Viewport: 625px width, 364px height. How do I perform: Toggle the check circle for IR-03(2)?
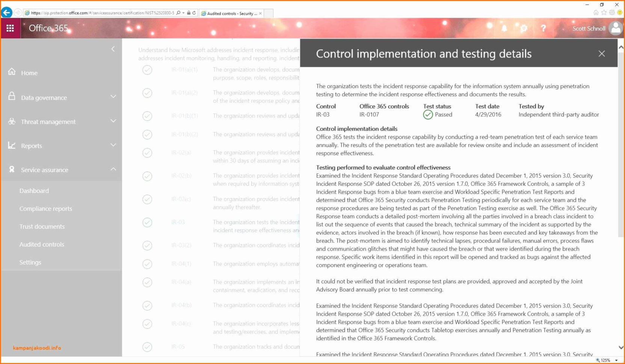(147, 245)
